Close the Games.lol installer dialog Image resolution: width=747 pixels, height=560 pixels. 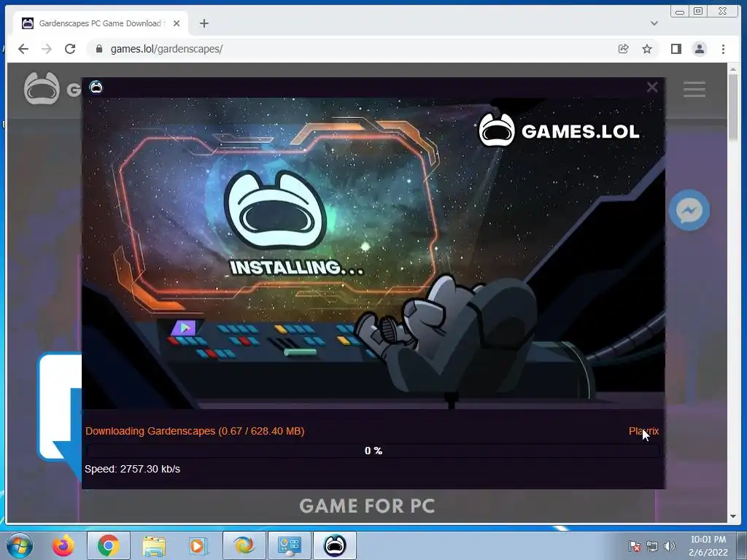click(651, 87)
